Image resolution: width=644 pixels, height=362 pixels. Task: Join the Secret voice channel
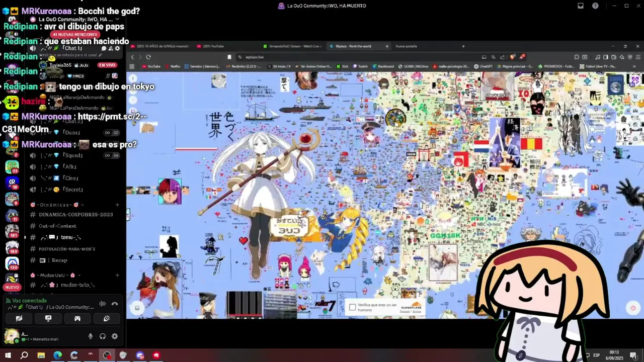tap(74, 190)
